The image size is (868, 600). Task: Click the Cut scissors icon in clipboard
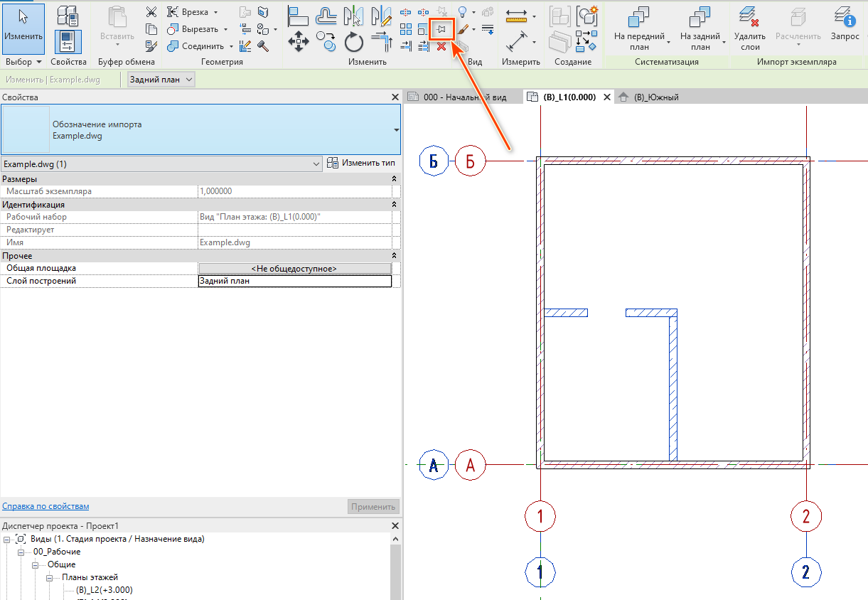(x=151, y=11)
